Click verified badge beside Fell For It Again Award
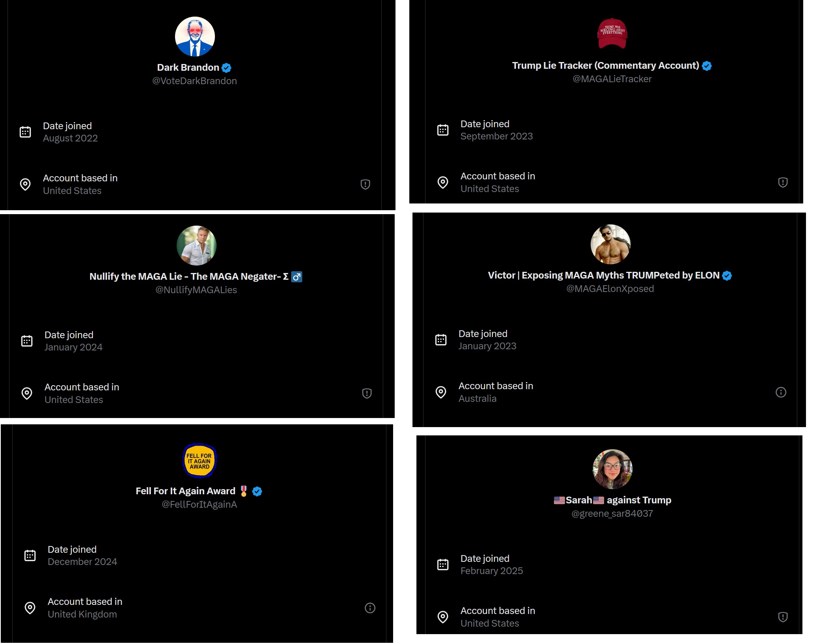The image size is (821, 644). 257,491
